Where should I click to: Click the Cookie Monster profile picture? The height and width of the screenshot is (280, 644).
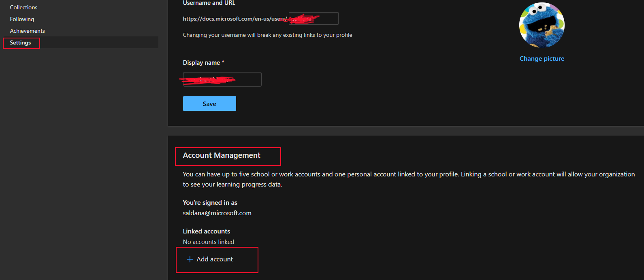tap(542, 25)
